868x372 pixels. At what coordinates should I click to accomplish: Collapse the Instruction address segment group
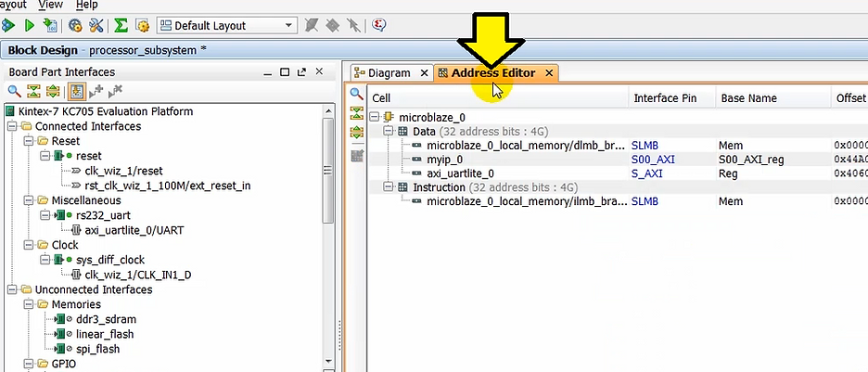point(388,186)
